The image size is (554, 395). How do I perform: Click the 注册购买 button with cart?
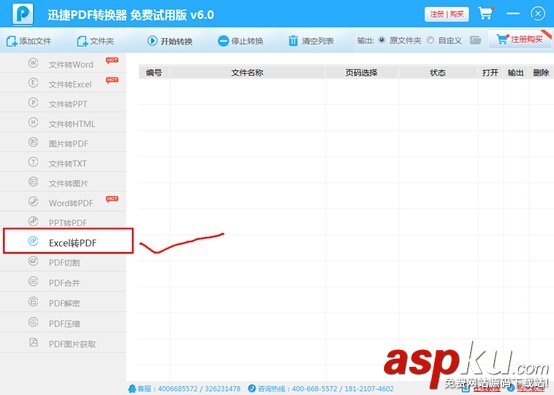point(520,40)
